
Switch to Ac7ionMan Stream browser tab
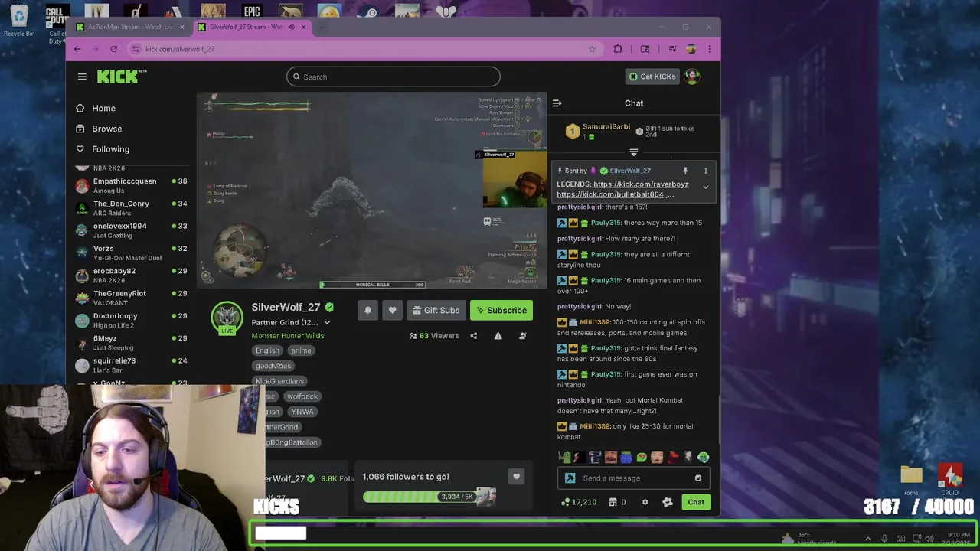pyautogui.click(x=131, y=27)
